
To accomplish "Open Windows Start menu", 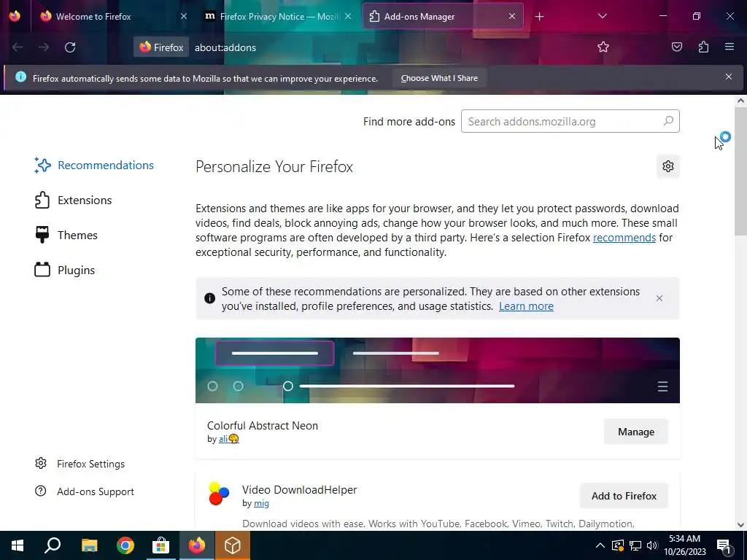I will pos(18,545).
